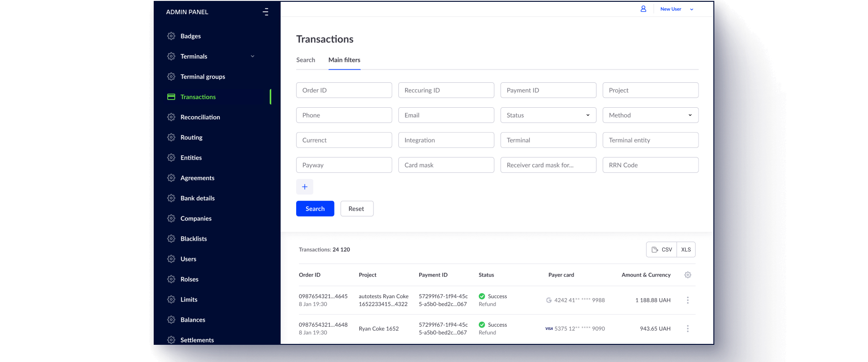The width and height of the screenshot is (868, 362).
Task: Focus the Project input field
Action: (x=651, y=90)
